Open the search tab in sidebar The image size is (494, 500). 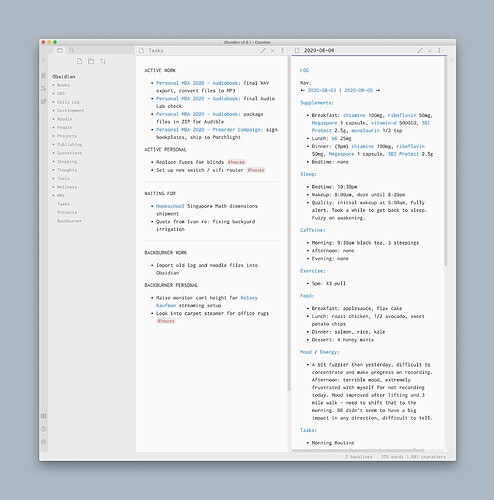(72, 50)
